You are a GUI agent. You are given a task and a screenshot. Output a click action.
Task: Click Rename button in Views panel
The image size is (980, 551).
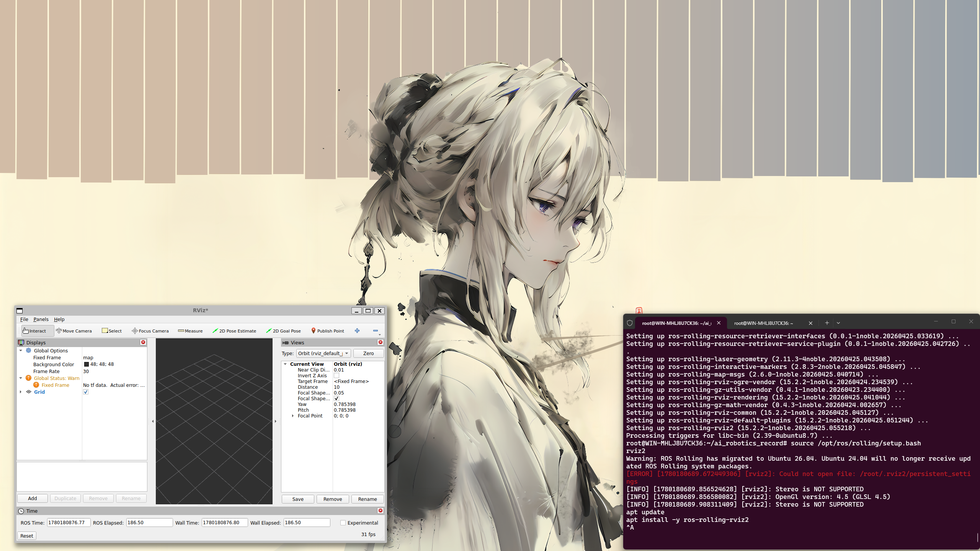tap(367, 499)
